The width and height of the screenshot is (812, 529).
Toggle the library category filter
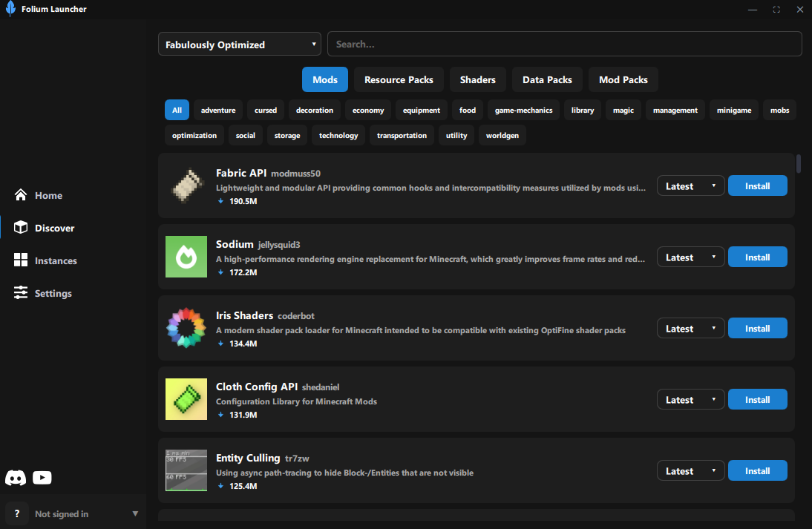[x=583, y=111]
